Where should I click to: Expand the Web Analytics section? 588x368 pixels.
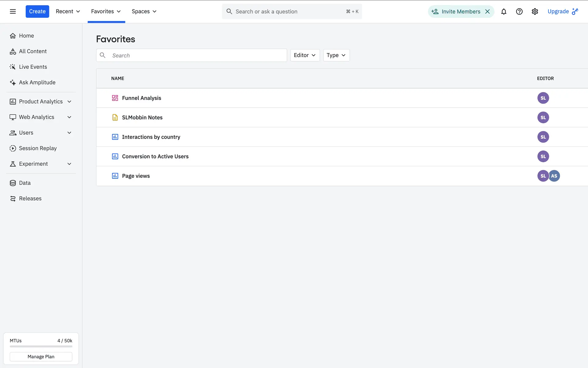coord(69,117)
